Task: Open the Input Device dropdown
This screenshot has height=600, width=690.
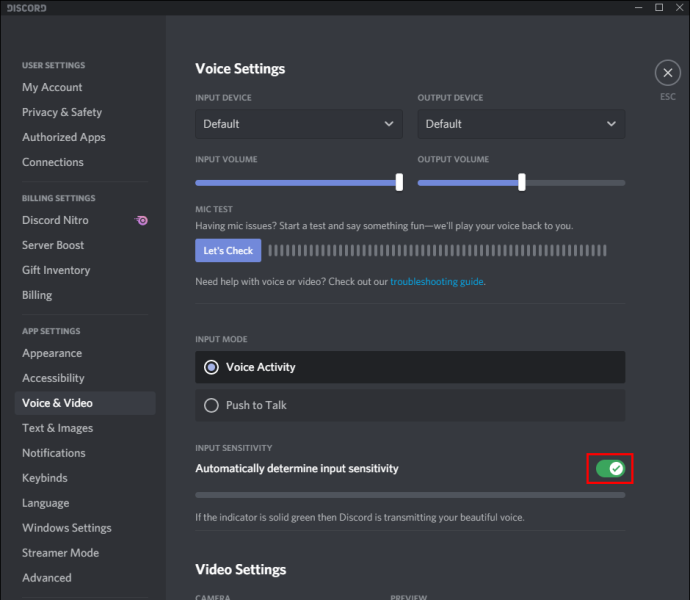Action: tap(299, 124)
